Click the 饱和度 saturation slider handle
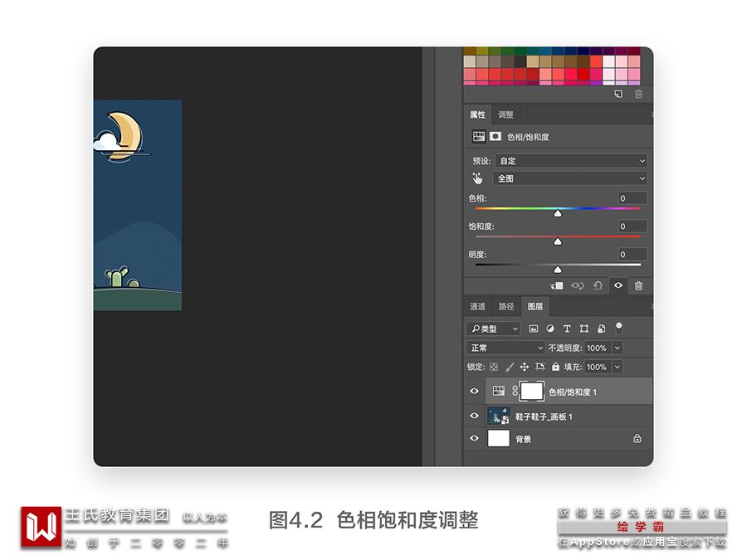Viewport: 747px width, 560px height. point(558,242)
